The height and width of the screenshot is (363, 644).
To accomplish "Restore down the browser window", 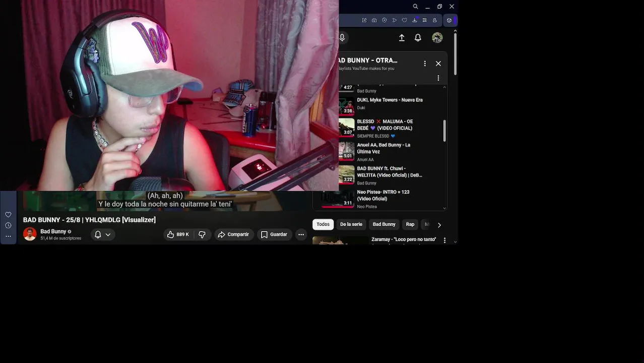I will 439,7.
